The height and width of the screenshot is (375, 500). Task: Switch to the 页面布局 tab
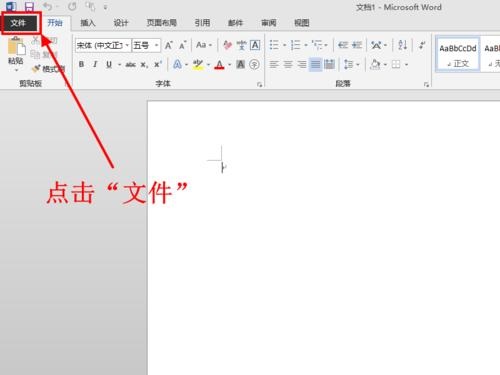click(162, 23)
